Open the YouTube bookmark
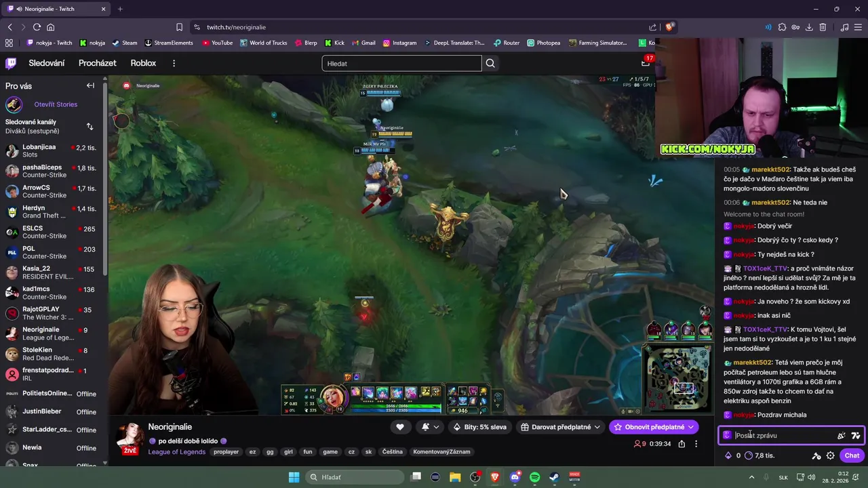Screen dimensions: 868x488 (217, 43)
